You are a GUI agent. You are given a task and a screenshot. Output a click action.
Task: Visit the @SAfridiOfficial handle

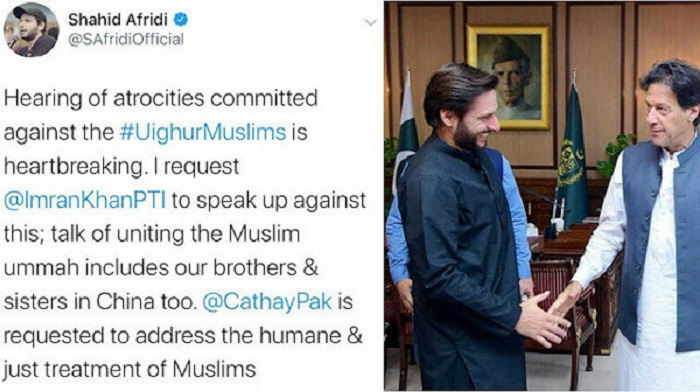click(x=126, y=40)
